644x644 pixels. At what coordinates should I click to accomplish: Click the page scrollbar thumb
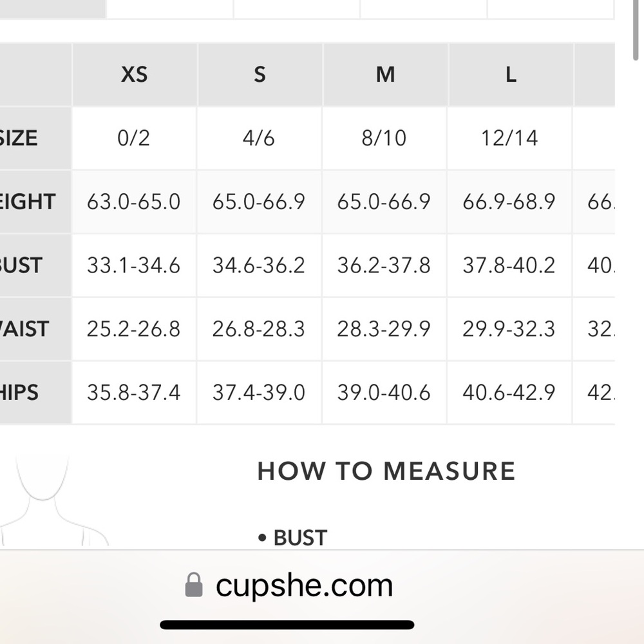636,30
